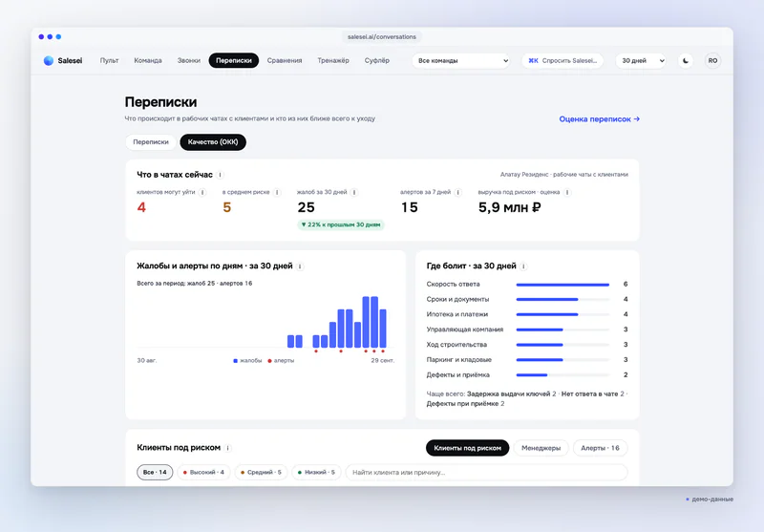Screen dimensions: 764x532
Task: Click info icon next to 'Что в чатах сейчас'
Action: (221, 175)
